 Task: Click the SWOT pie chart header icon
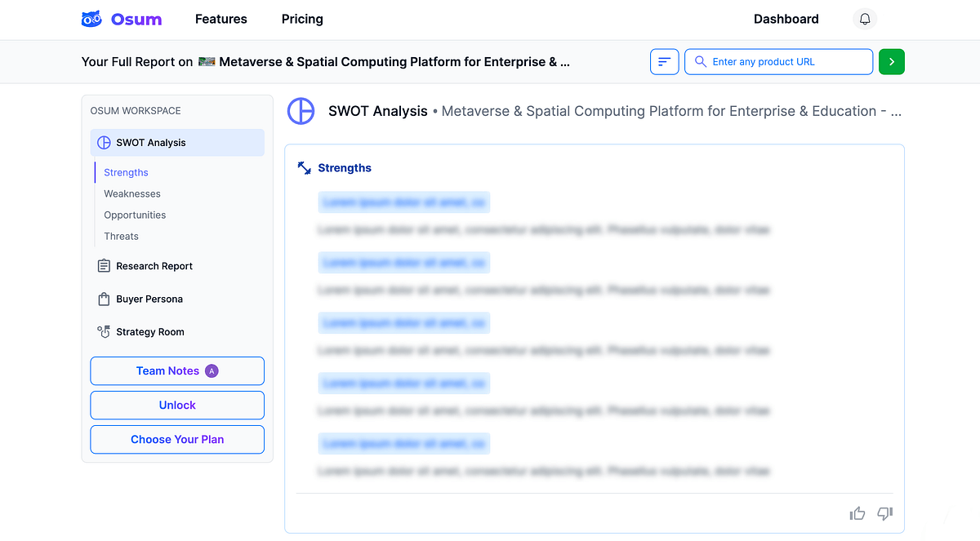pos(301,111)
